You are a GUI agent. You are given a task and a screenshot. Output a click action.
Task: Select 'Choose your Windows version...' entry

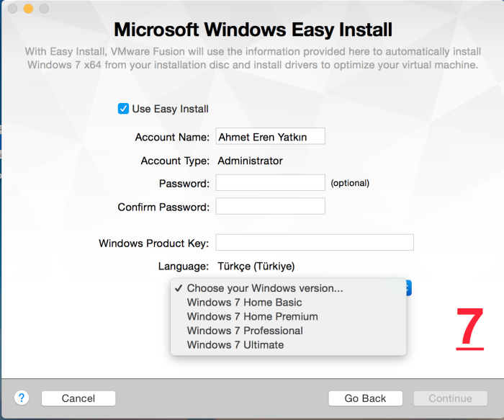tap(288, 288)
